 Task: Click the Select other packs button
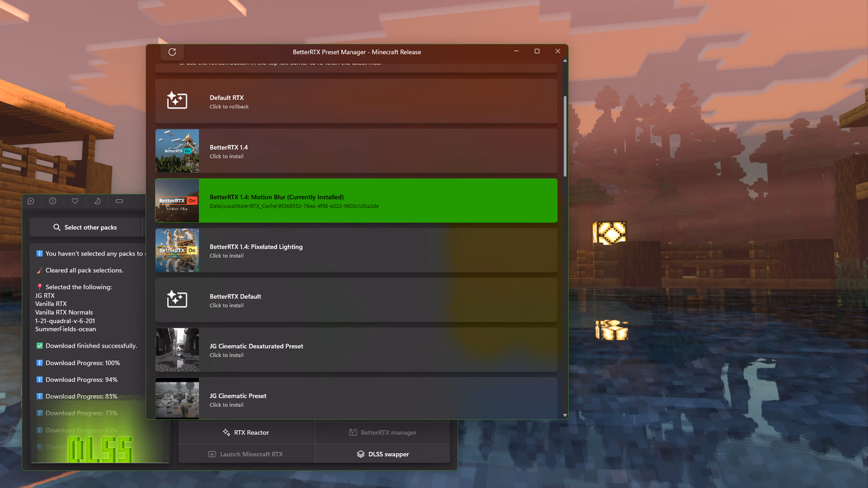click(85, 227)
